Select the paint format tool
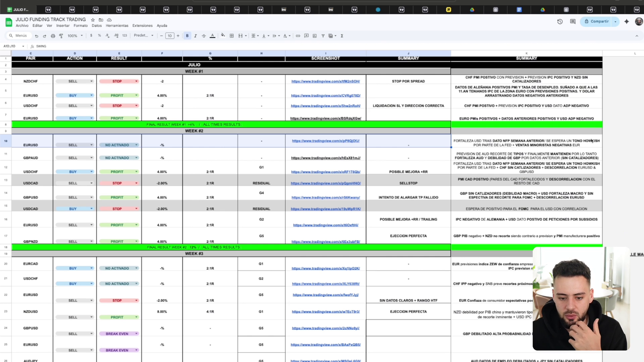Image resolution: width=644 pixels, height=362 pixels. [61, 36]
